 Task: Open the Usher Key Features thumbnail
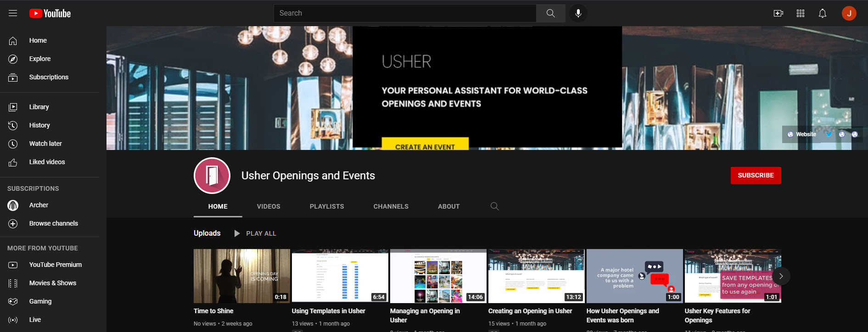tap(733, 276)
